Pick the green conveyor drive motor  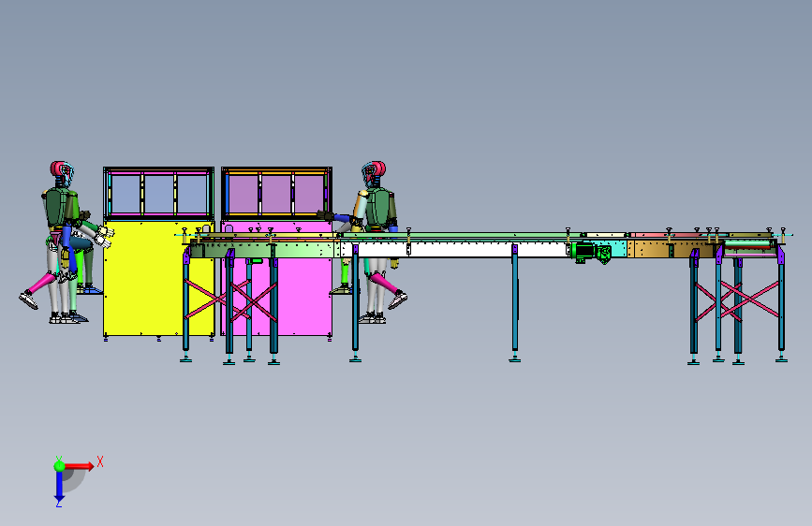point(591,252)
